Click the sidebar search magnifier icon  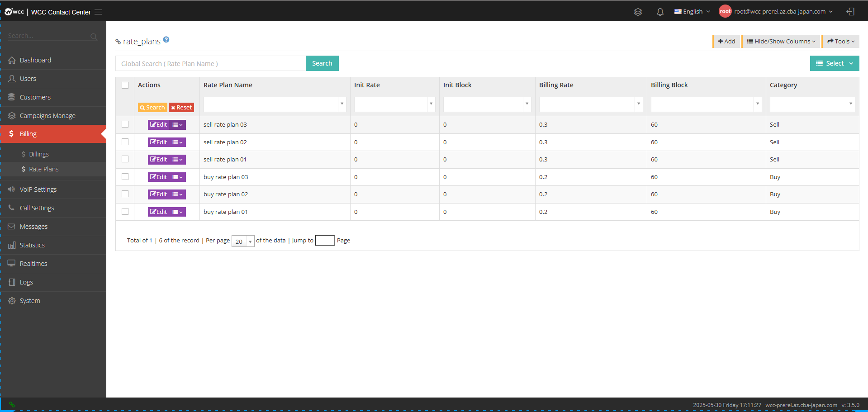tap(94, 37)
